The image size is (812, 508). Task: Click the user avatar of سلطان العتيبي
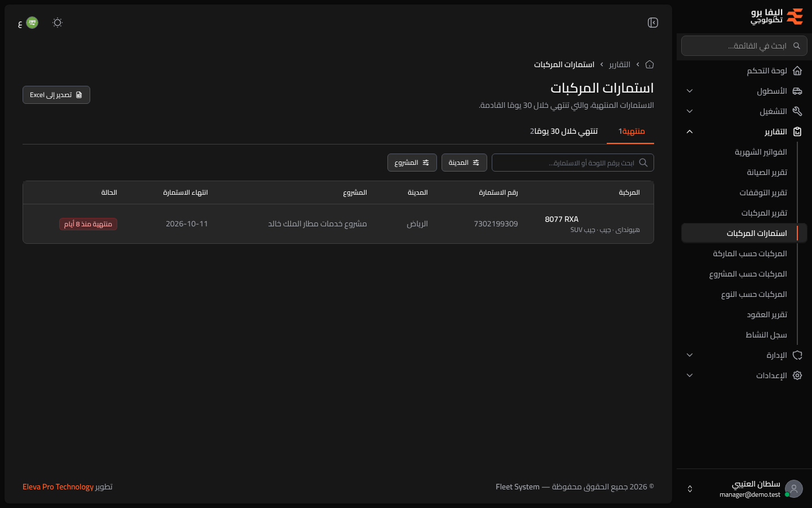(794, 489)
